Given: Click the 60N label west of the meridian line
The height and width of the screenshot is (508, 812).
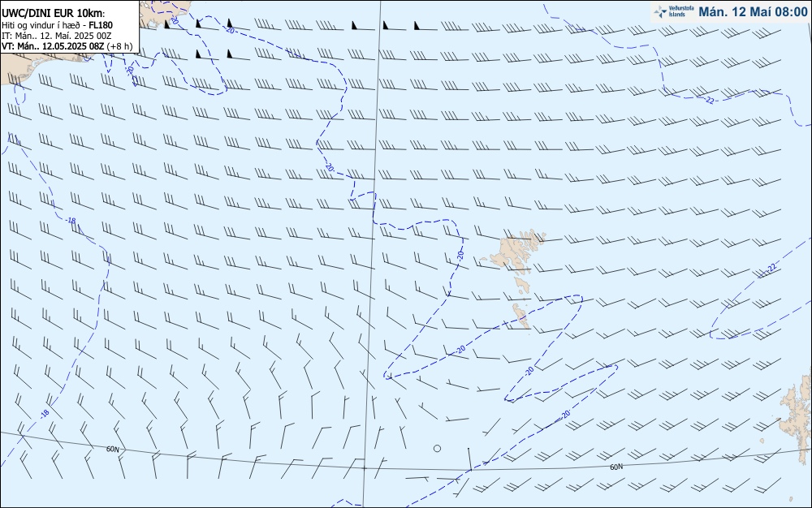Looking at the screenshot, I should 113,449.
